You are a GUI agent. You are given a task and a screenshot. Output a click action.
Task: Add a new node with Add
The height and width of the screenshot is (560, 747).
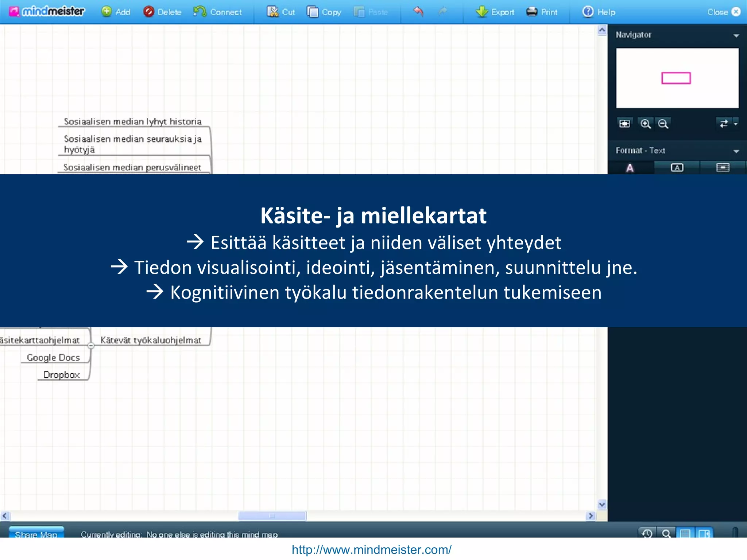point(116,12)
